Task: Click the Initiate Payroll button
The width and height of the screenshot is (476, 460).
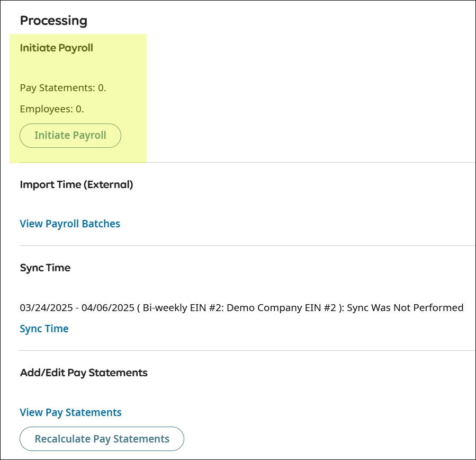Action: 70,136
